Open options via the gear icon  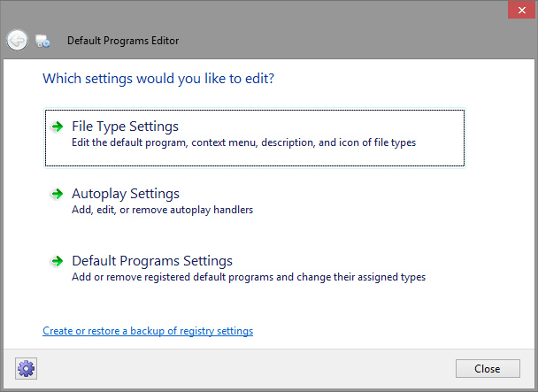click(25, 368)
